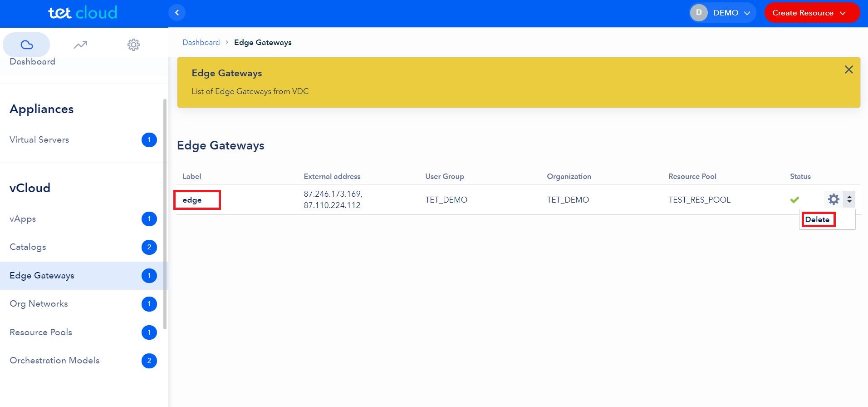Open Orchestration Models in sidebar
Screen dimensions: 868x407
point(54,360)
